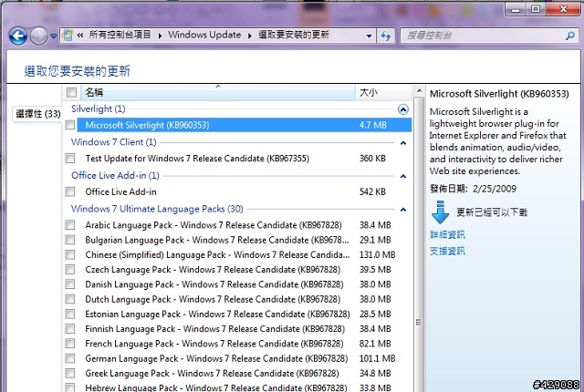Screen dimensions: 584x392
Task: Check the Finnish Language Pack checkbox
Action: click(70, 329)
